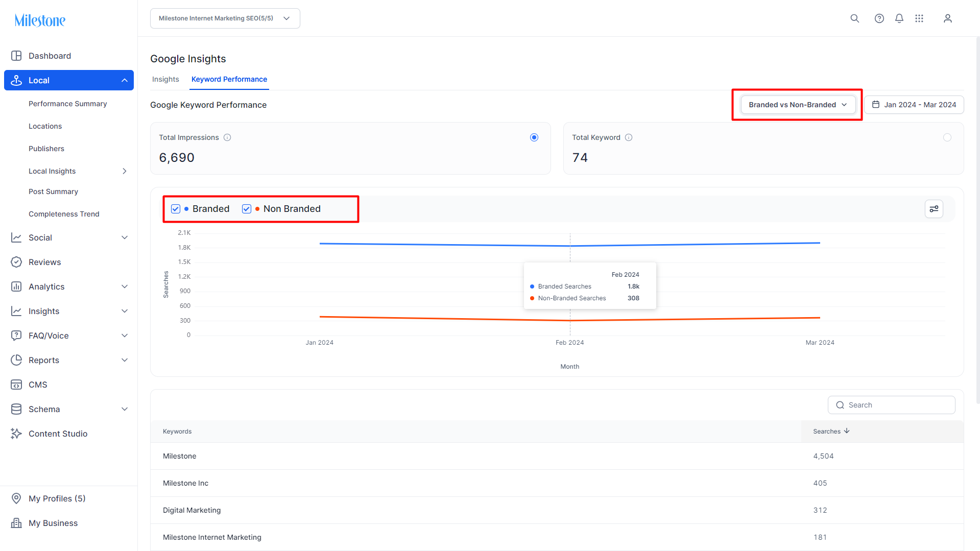Open the notifications bell
This screenshot has width=980, height=551.
pos(899,18)
